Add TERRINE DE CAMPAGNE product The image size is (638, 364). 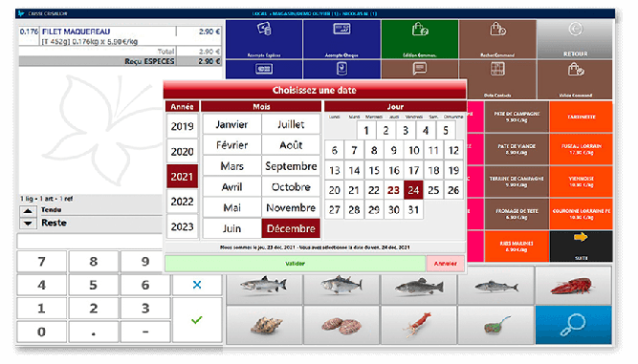pyautogui.click(x=517, y=182)
